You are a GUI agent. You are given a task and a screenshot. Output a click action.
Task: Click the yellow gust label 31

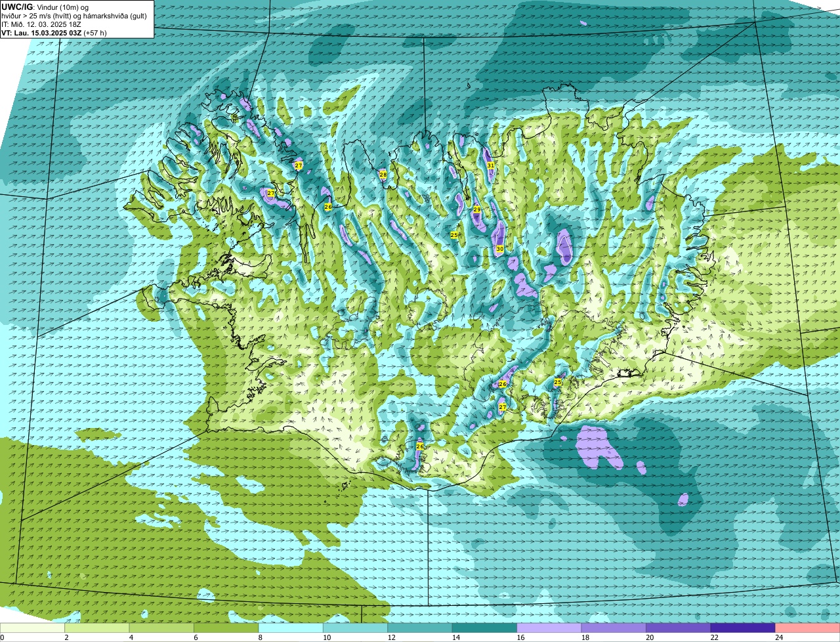(x=491, y=165)
